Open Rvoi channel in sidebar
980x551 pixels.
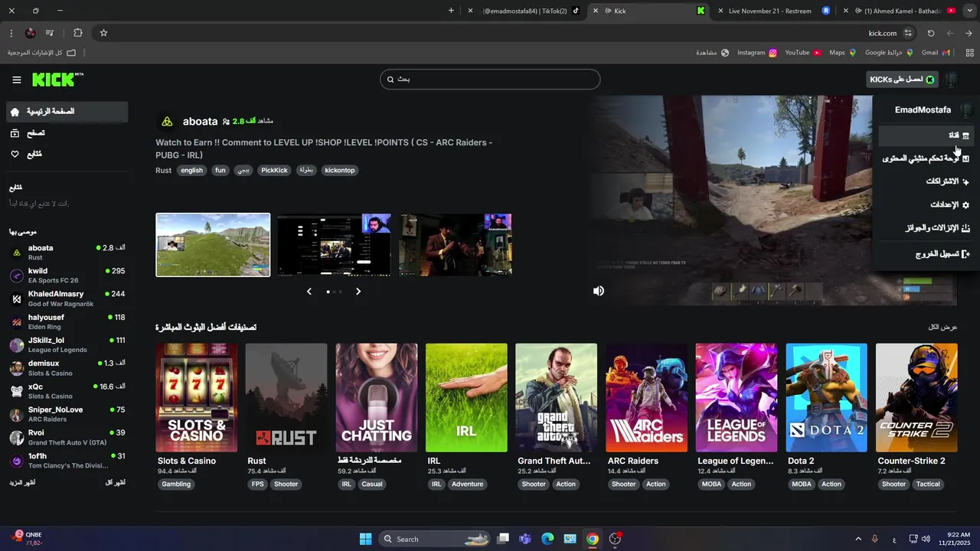[67, 437]
